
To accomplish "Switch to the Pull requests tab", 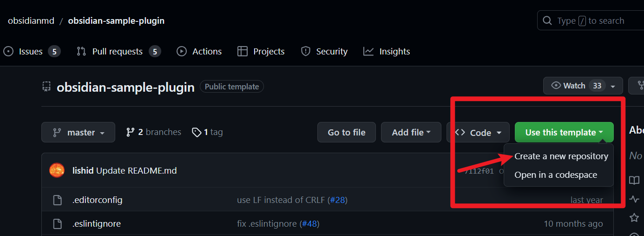I will [117, 51].
